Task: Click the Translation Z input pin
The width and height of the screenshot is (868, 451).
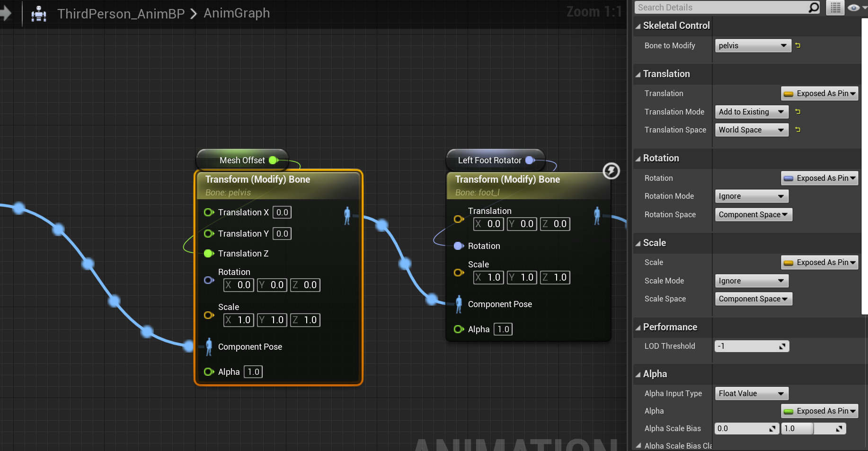Action: (x=209, y=254)
